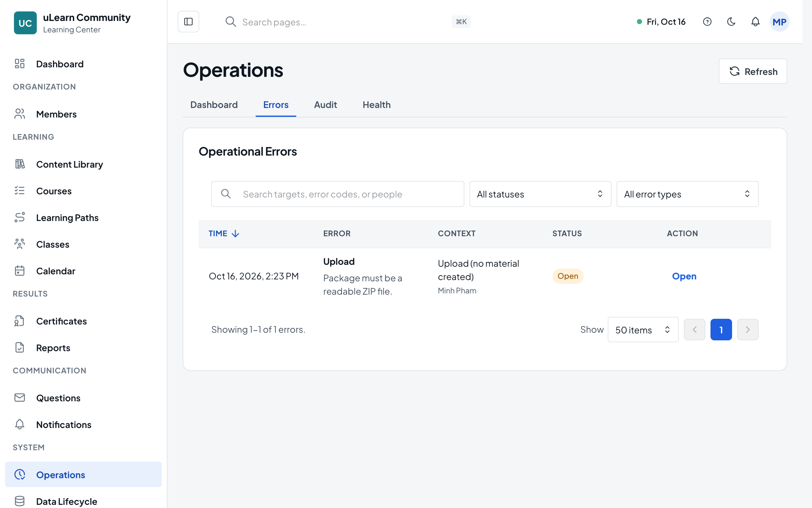Viewport: 812px width, 508px height.
Task: Focus the Search pages field
Action: coord(347,22)
